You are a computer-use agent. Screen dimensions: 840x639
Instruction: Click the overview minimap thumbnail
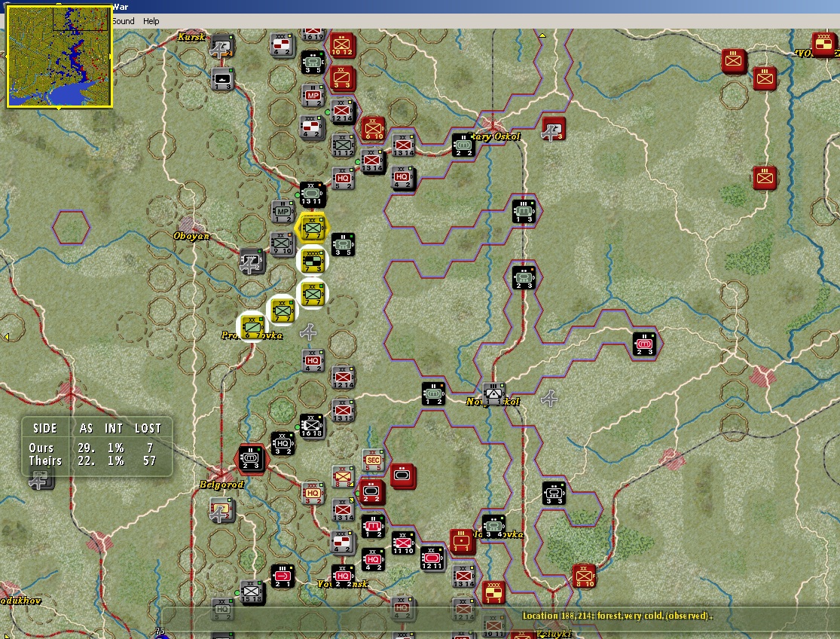59,57
